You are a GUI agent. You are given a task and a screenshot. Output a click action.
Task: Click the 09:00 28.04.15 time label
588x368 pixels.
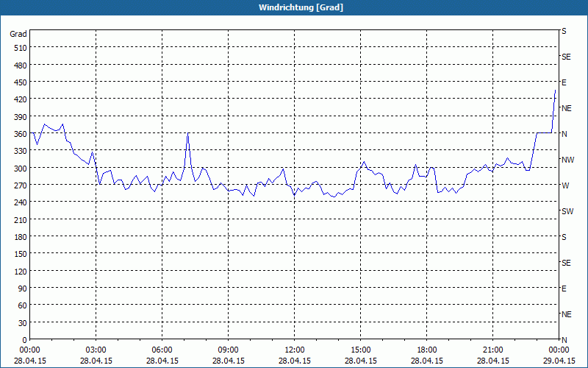[228, 355]
